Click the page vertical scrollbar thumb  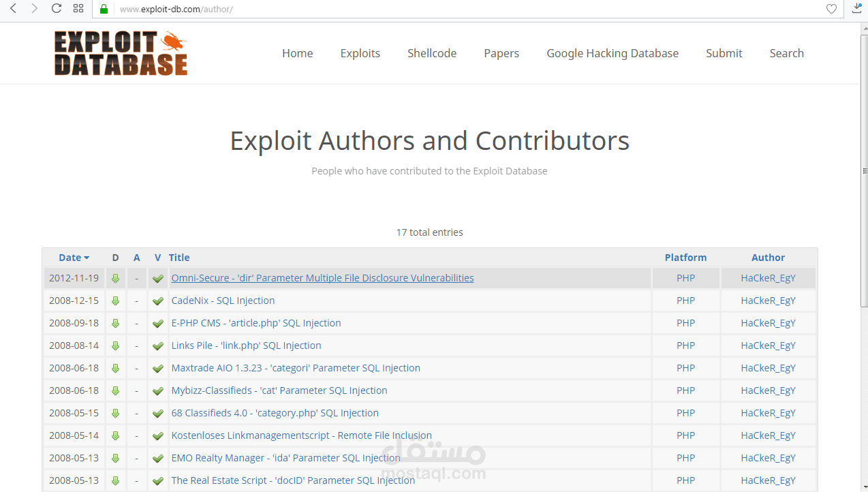click(864, 170)
